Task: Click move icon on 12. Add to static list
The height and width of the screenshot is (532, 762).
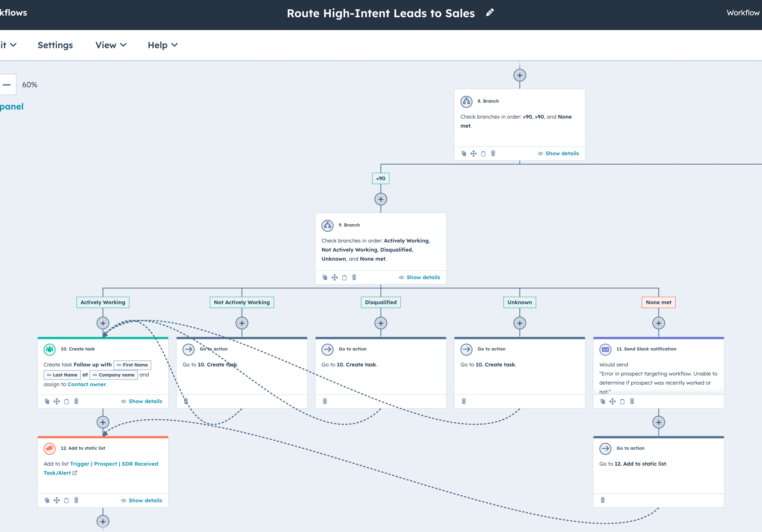Action: coord(57,500)
